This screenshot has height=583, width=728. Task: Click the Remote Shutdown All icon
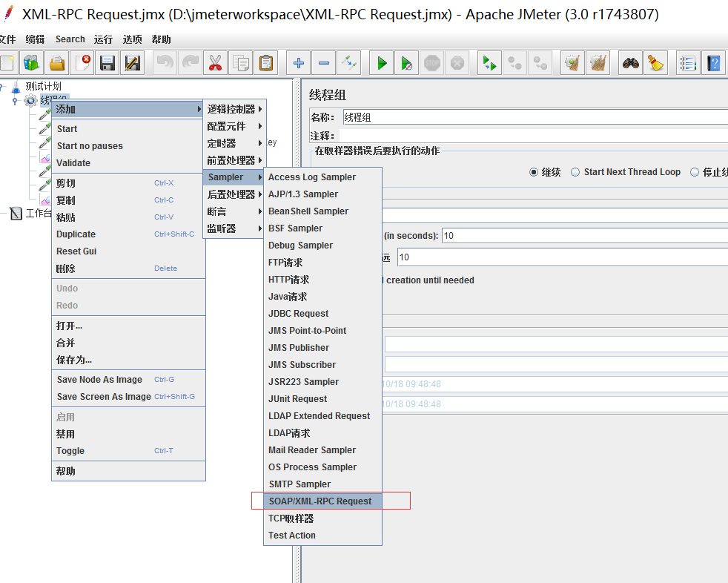pyautogui.click(x=540, y=63)
